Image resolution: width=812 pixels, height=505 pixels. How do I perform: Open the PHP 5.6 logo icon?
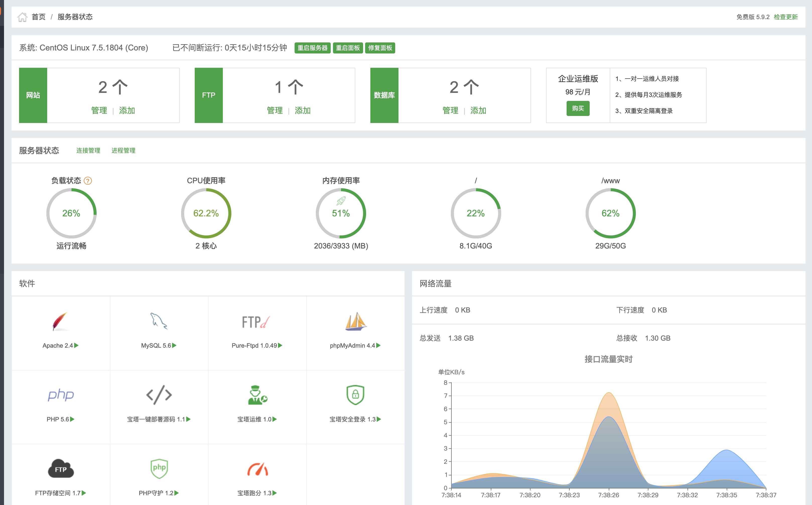[x=60, y=395]
